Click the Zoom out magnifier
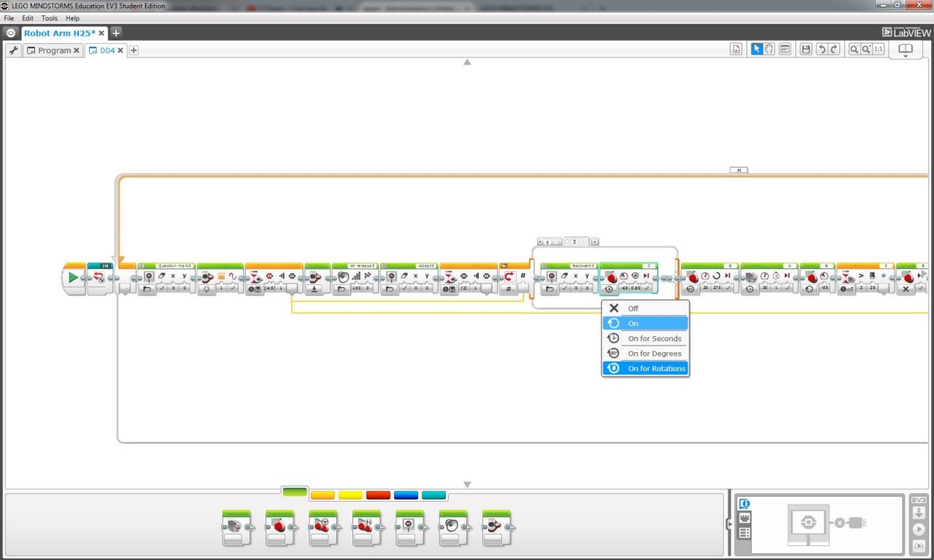 pyautogui.click(x=853, y=50)
